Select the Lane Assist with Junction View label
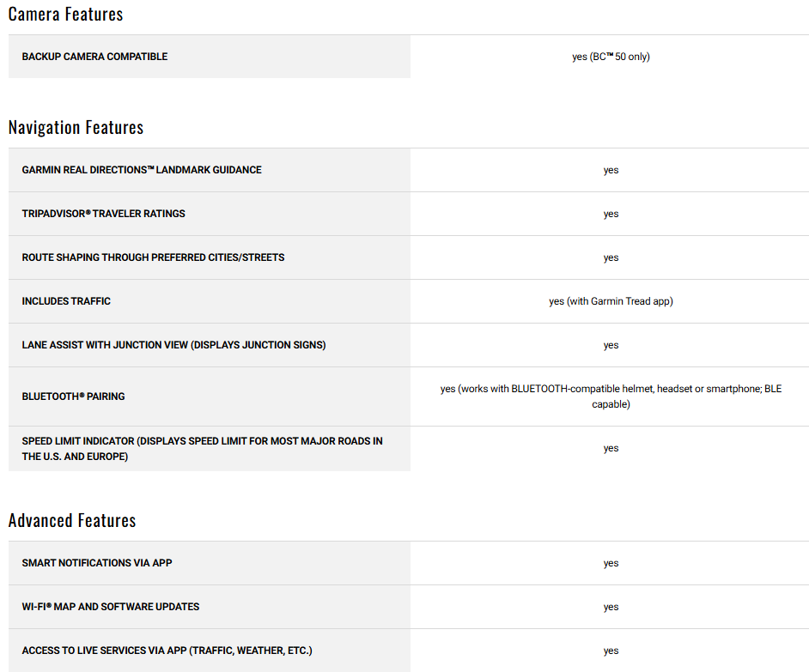The width and height of the screenshot is (809, 672). click(x=173, y=345)
